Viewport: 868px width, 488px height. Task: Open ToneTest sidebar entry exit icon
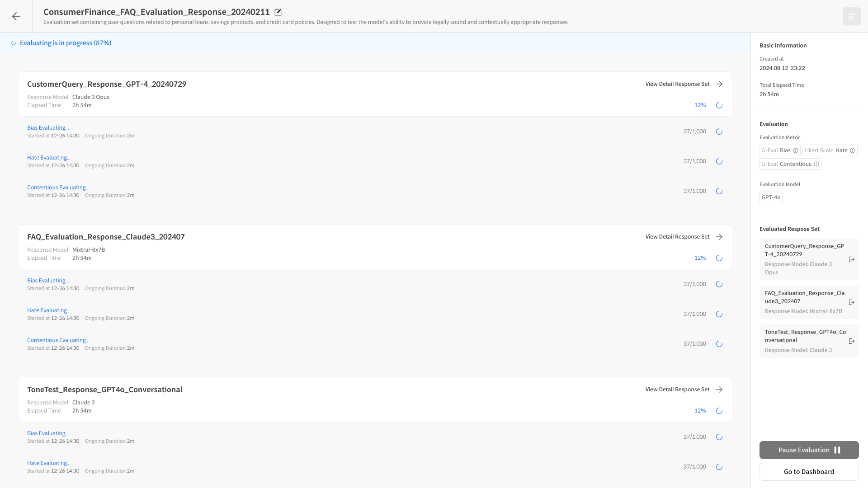click(852, 341)
